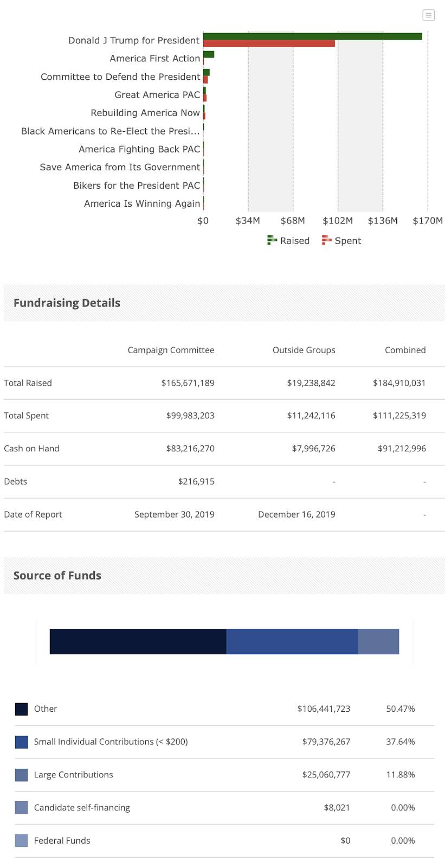
Task: Select the truncated Black Americans to Re-Elect label
Action: point(111,131)
